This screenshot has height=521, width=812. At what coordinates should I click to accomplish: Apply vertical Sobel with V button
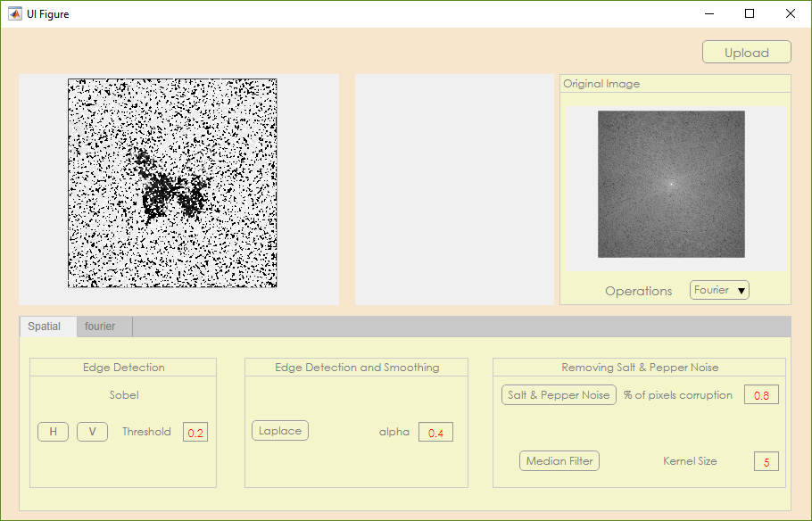click(92, 432)
